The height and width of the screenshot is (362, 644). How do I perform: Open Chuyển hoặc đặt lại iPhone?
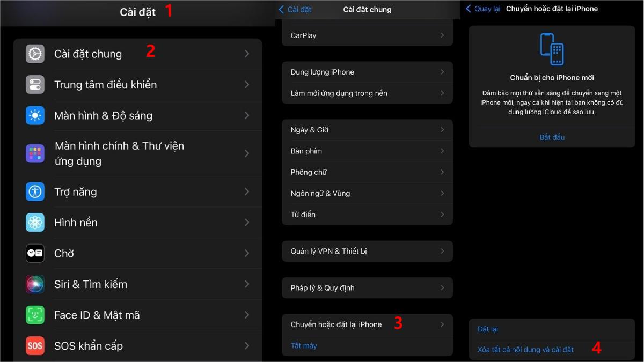pos(367,324)
